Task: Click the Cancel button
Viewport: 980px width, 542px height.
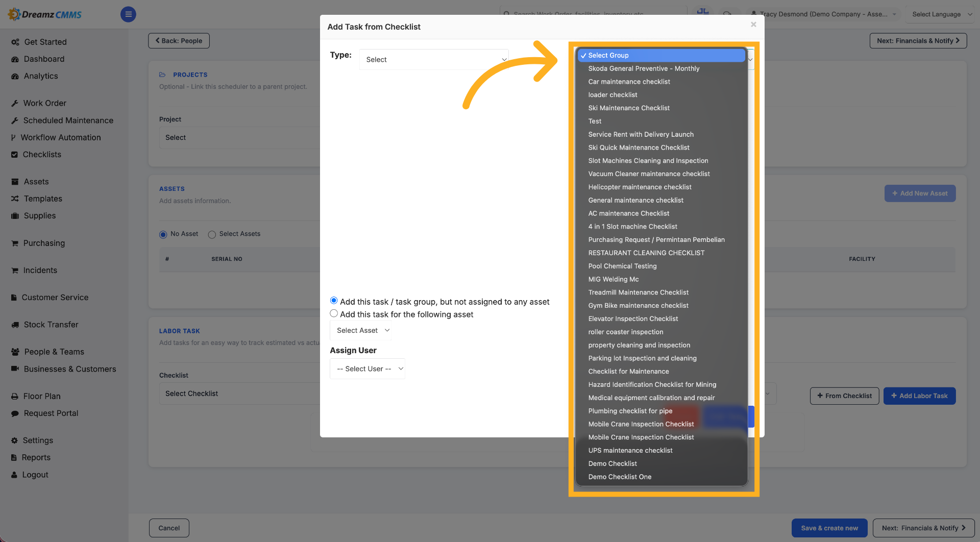Action: pos(169,528)
